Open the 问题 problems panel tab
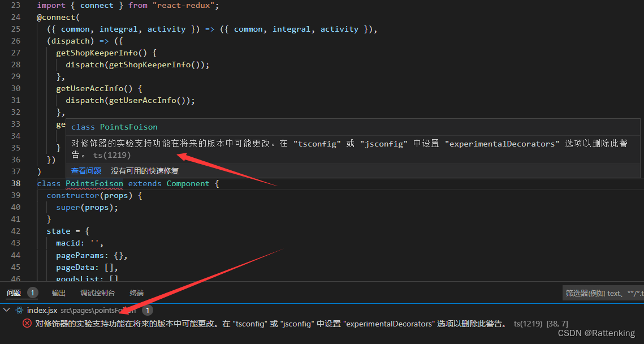The width and height of the screenshot is (644, 344). [14, 293]
